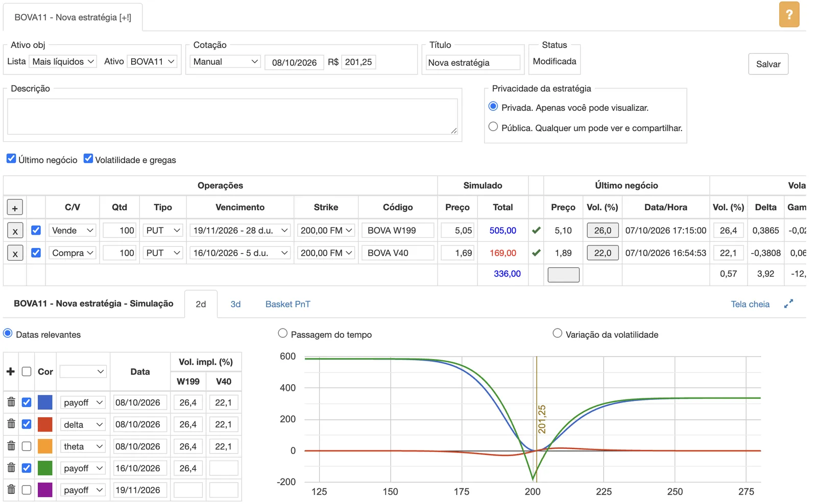Open the Vende buy/sell dropdown
817x504 pixels.
[x=73, y=231]
